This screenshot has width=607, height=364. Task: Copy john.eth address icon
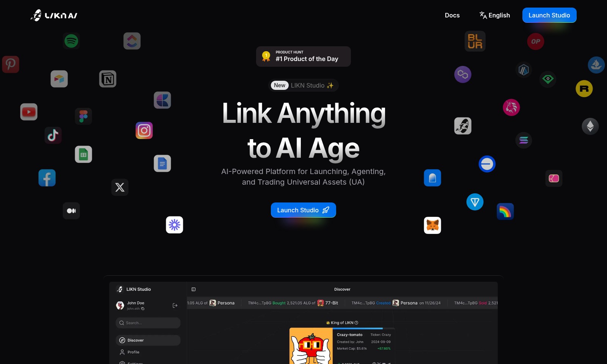click(143, 309)
